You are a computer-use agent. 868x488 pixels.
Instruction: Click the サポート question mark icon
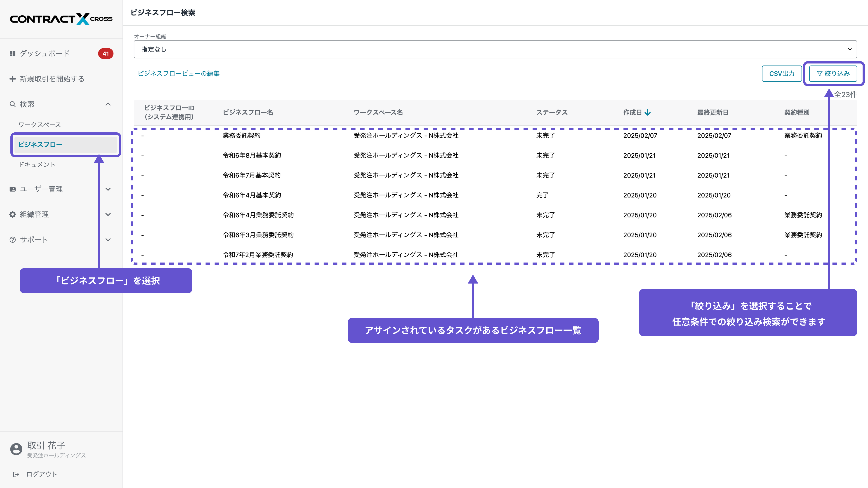pyautogui.click(x=12, y=240)
